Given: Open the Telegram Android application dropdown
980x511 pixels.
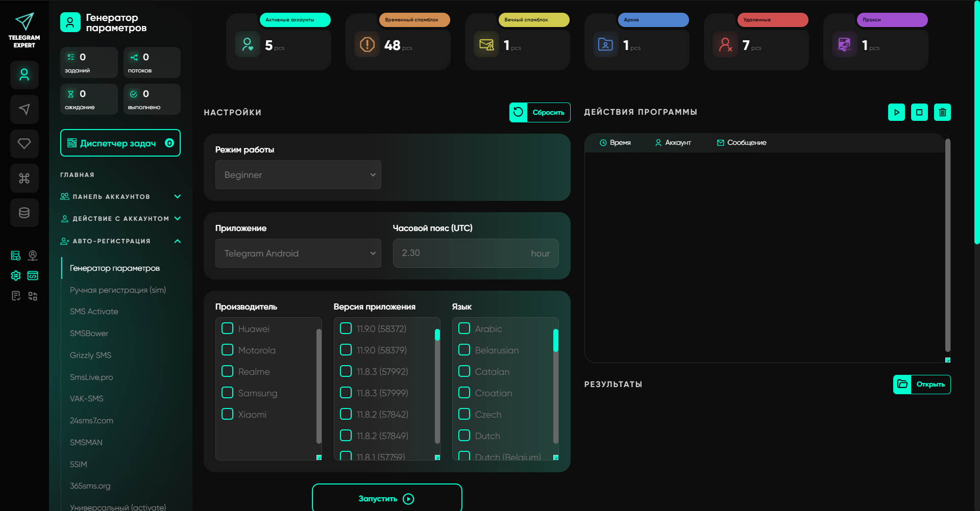Looking at the screenshot, I should tap(298, 253).
